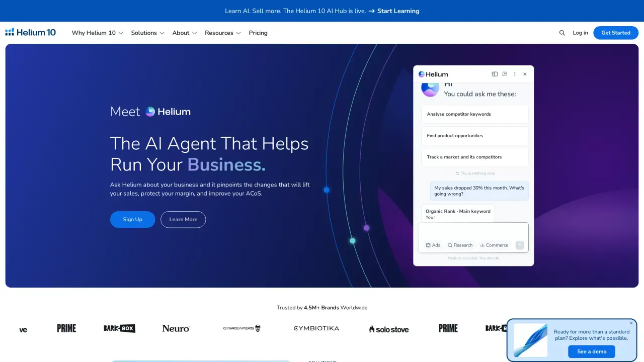The height and width of the screenshot is (362, 644).
Task: Expand the Solutions menu
Action: pos(147,33)
